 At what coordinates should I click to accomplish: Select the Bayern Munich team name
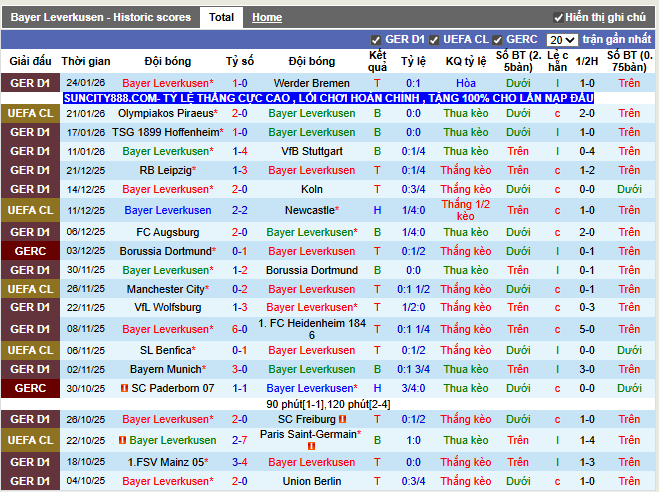coord(166,369)
